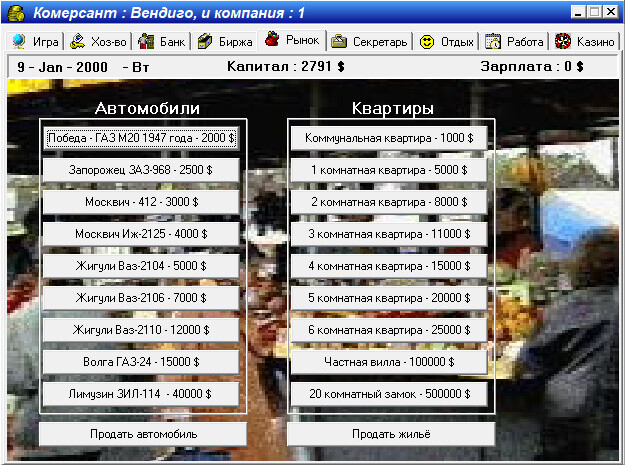Click the building icon on Банк tab
625x465 pixels.
[x=146, y=41]
